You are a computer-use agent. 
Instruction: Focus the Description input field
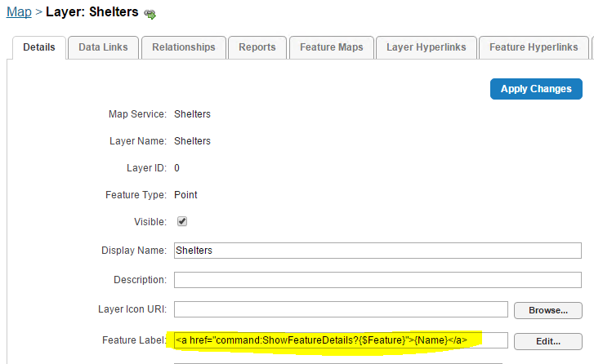377,280
